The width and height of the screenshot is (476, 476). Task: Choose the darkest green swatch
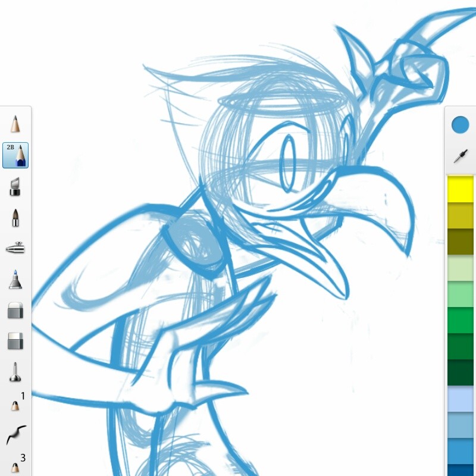pyautogui.click(x=460, y=372)
